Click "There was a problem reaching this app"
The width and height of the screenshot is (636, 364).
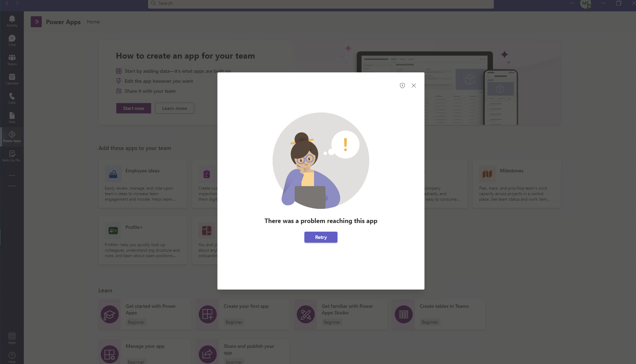coord(321,221)
